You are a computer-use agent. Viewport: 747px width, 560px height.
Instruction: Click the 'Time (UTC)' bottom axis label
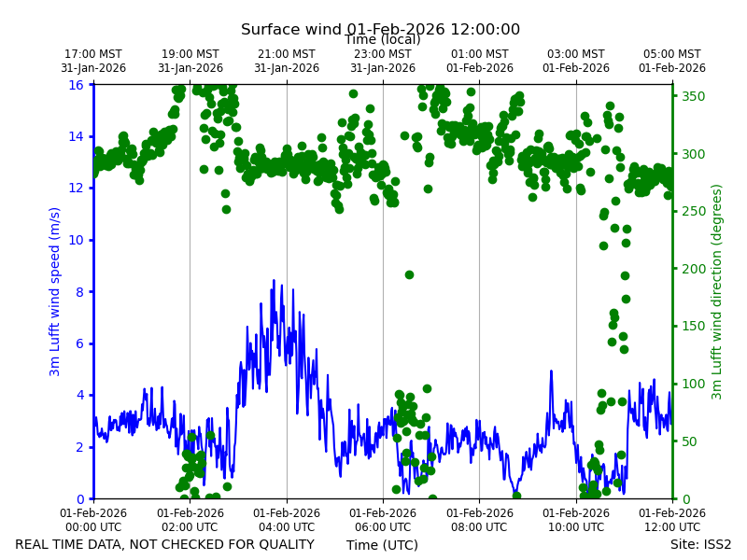382,545
